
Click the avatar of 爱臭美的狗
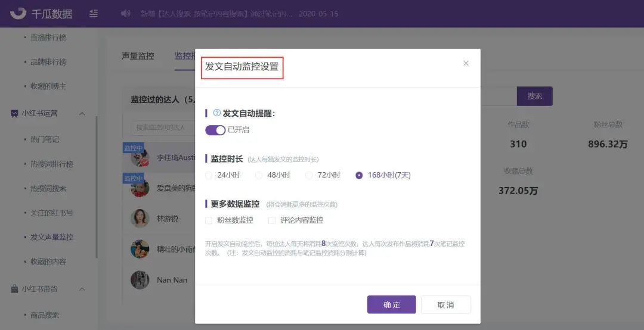(140, 188)
